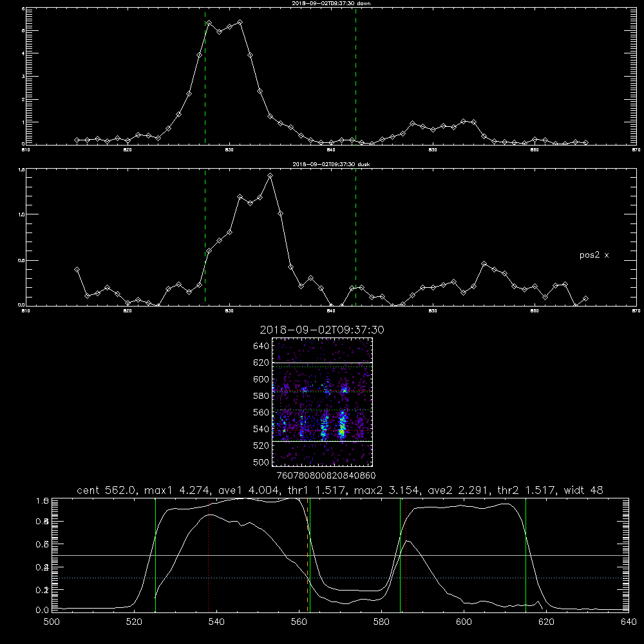Click the timestamp title above the heatmap image
Image resolution: width=644 pixels, height=644 pixels.
(322, 330)
